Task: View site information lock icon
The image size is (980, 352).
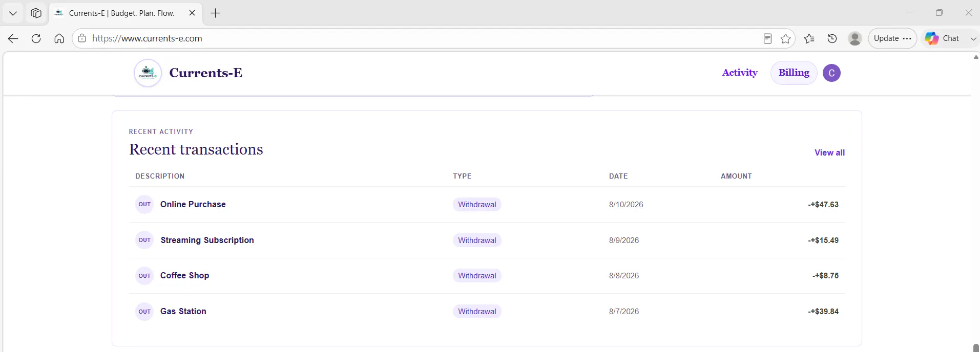Action: [82, 38]
